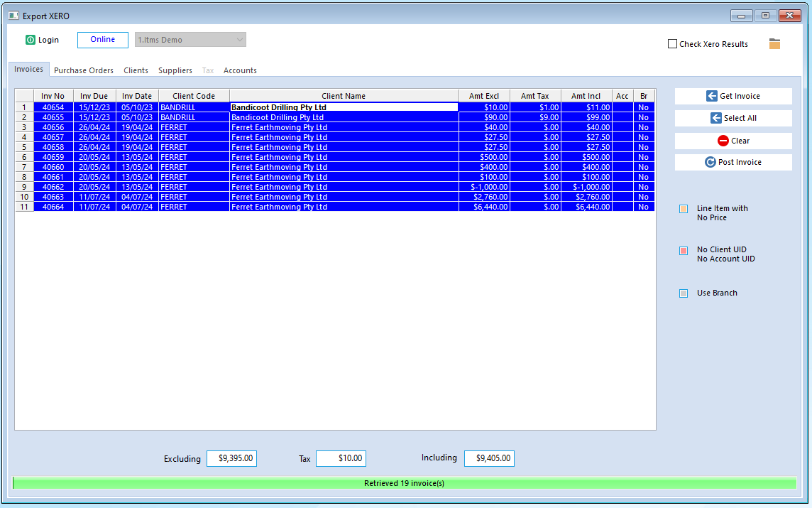Click invoice 40656 in the table
Viewport: 812px width, 508px height.
(x=53, y=127)
